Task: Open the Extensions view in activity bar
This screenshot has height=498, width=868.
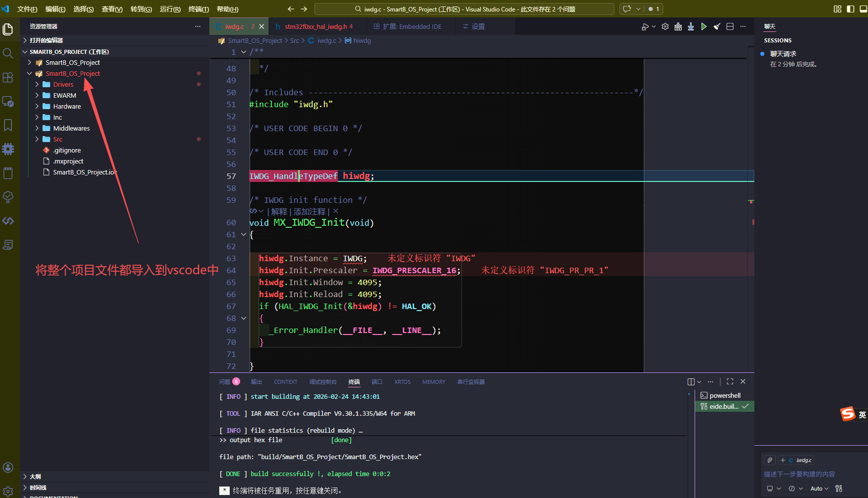Action: pos(8,77)
